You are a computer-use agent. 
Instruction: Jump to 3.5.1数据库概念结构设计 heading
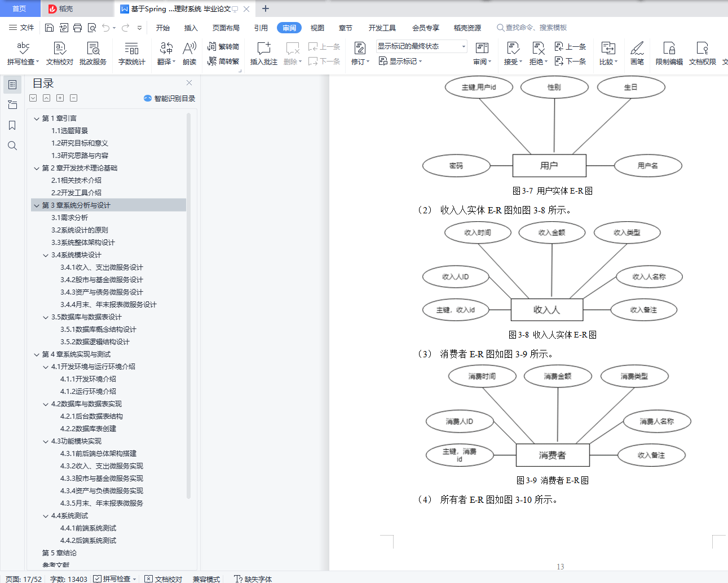[x=98, y=330]
